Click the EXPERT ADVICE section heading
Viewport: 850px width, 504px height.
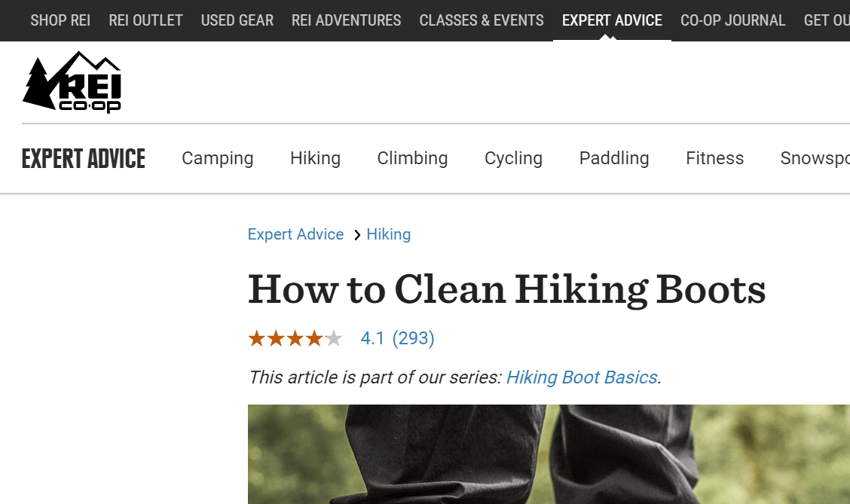click(x=84, y=159)
